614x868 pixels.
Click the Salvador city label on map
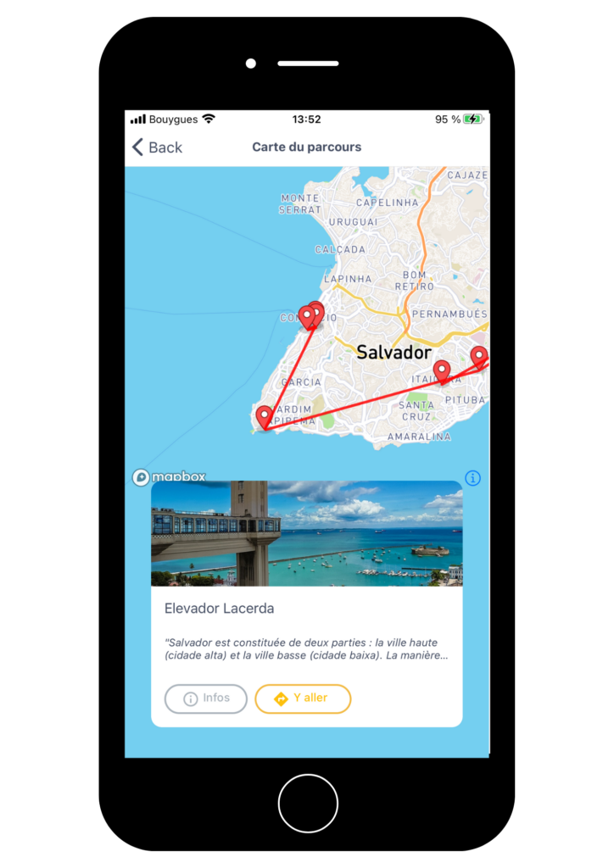394,353
